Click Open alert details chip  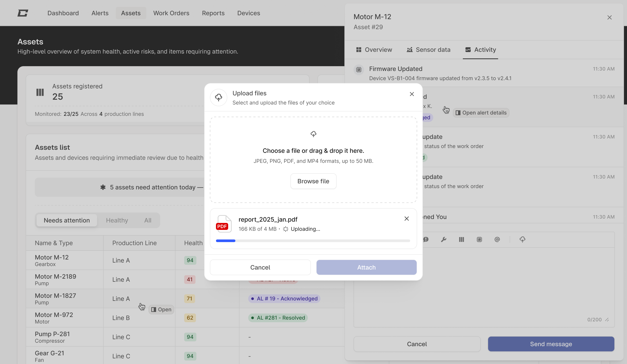click(481, 113)
